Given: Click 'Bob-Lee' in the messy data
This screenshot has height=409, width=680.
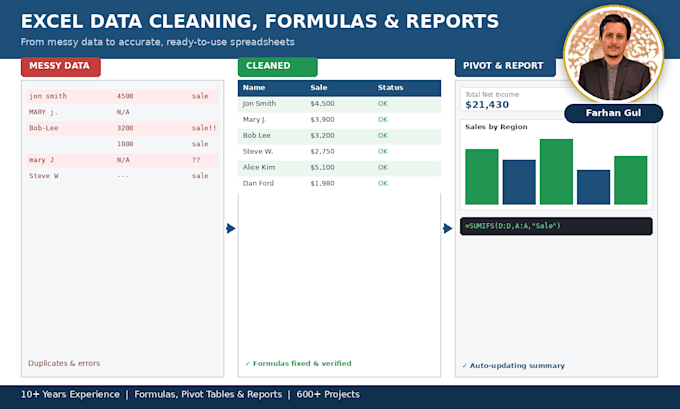Looking at the screenshot, I should point(43,128).
